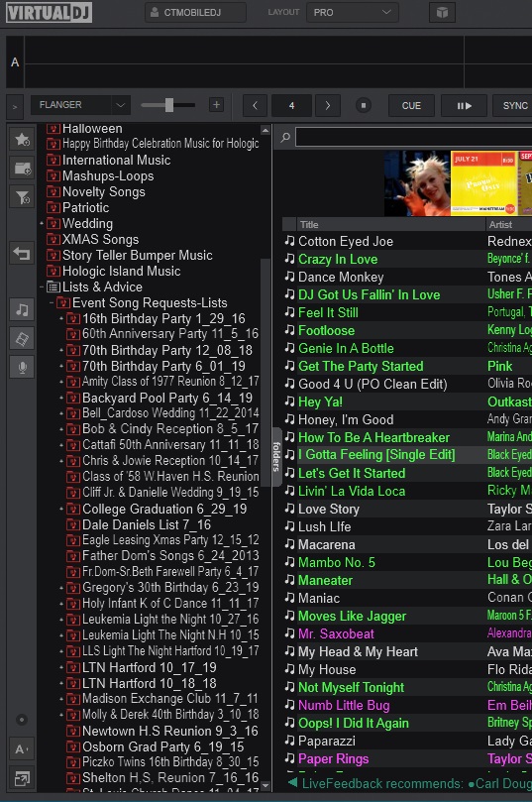This screenshot has width=532, height=802.
Task: Open the sampler pad sidebar icon
Action: [22, 338]
